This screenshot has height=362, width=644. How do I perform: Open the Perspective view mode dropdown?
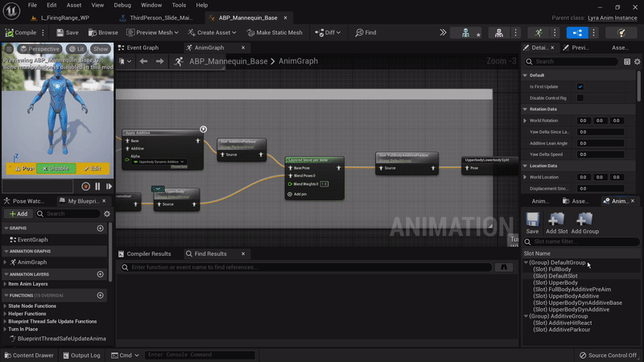click(39, 49)
